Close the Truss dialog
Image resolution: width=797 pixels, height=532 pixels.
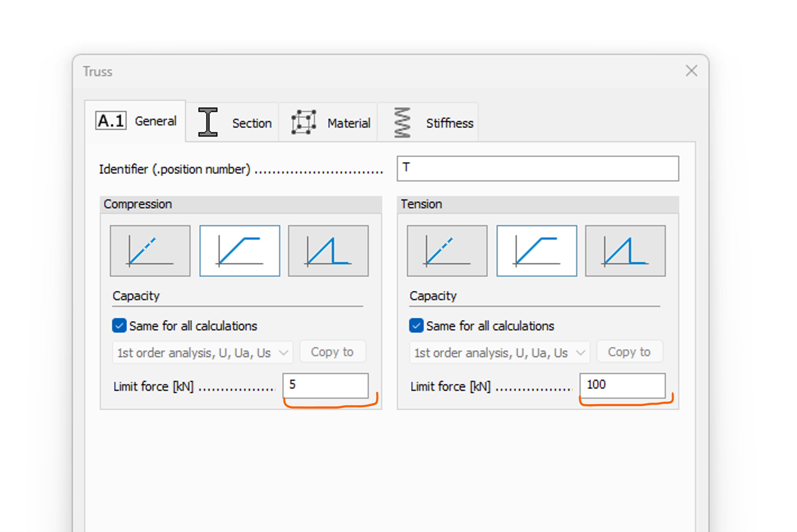tap(691, 71)
